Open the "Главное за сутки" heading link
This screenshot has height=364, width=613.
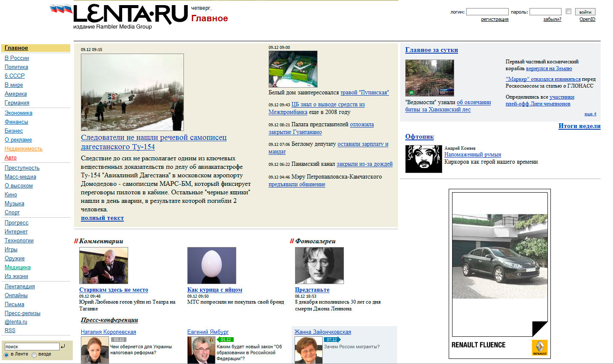click(432, 50)
